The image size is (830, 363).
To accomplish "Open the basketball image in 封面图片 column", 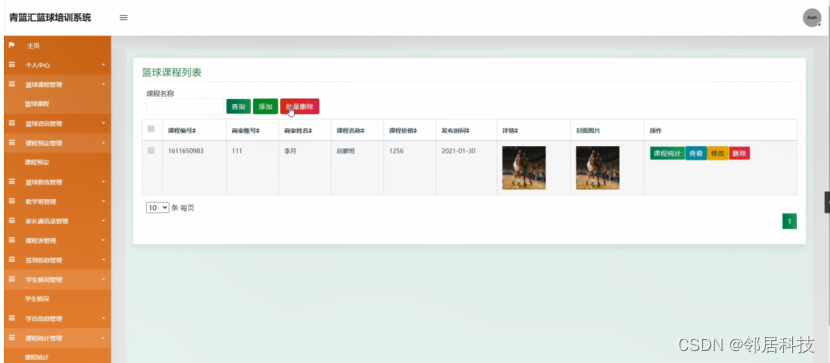I will point(598,168).
